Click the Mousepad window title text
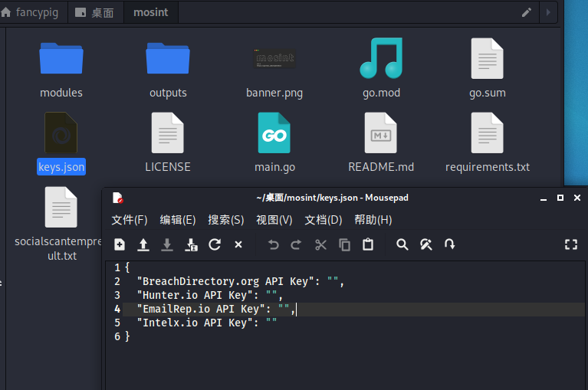This screenshot has height=390, width=588. [x=332, y=198]
